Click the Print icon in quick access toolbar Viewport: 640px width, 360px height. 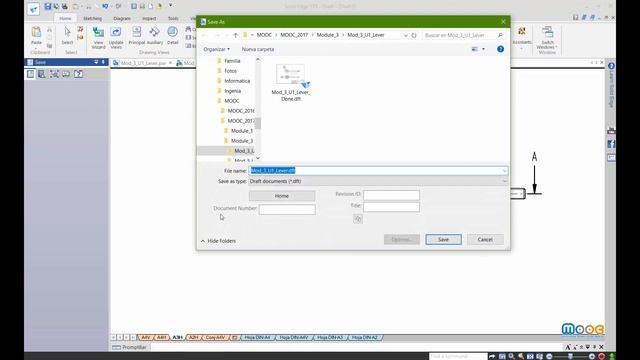[x=64, y=6]
